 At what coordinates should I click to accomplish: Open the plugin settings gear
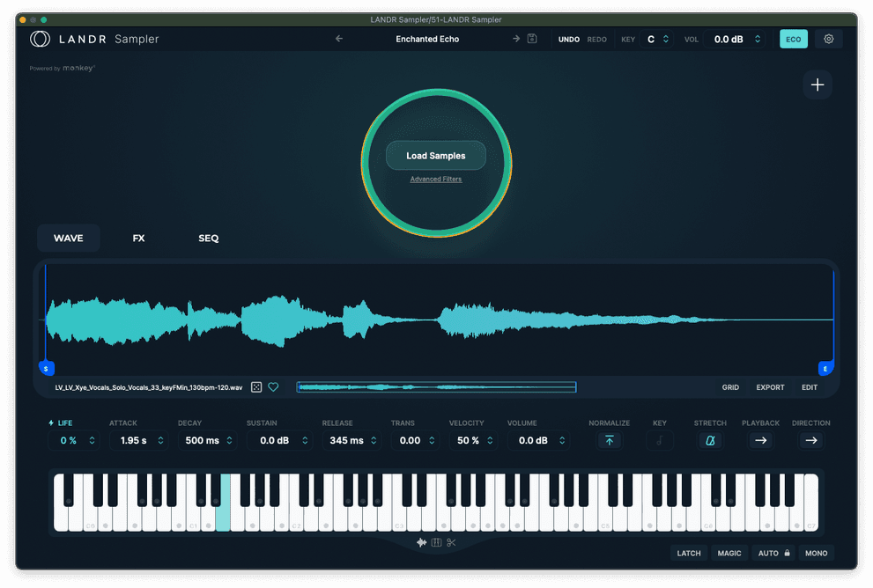click(x=827, y=39)
